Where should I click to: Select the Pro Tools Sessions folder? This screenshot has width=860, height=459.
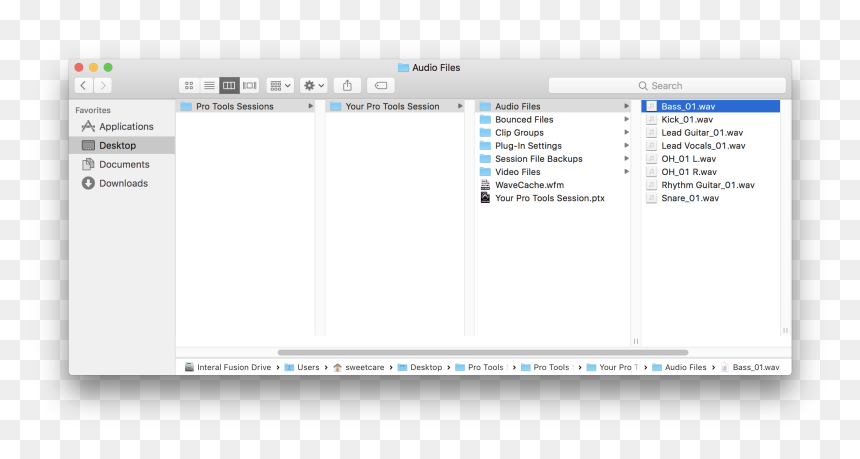246,106
